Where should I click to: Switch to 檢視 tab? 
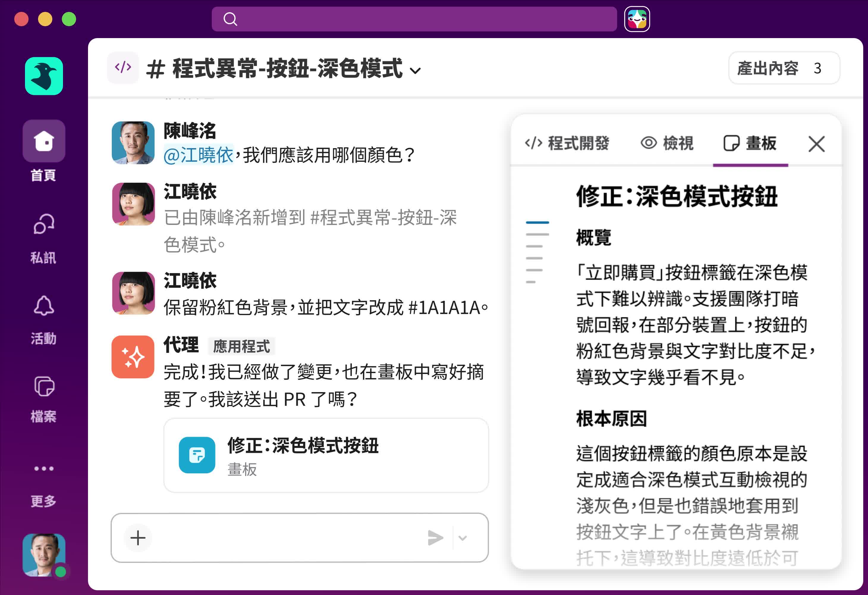click(667, 143)
